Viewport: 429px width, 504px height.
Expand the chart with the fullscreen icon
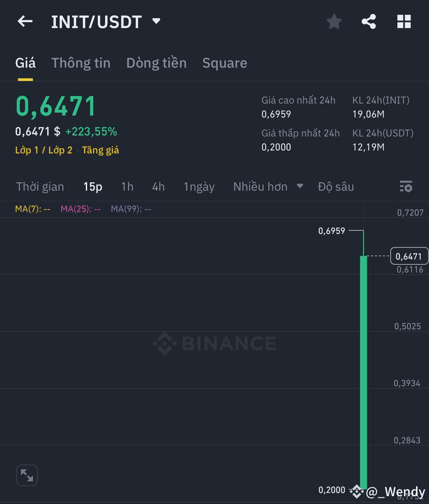click(26, 475)
